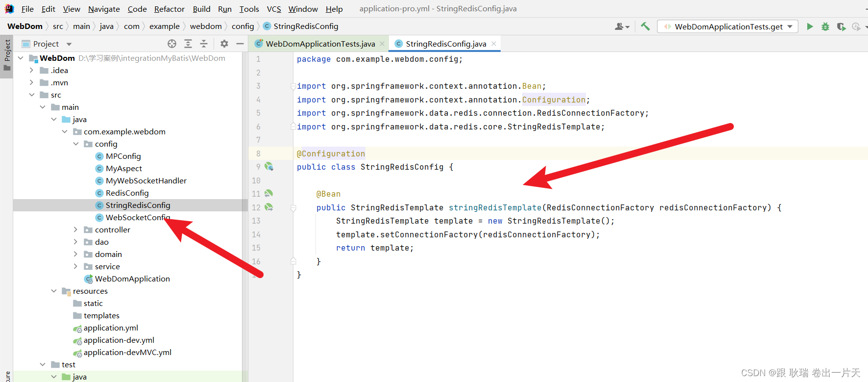Click the @Configuration annotation on line 8
Viewport: 868px width, 382px height.
331,153
